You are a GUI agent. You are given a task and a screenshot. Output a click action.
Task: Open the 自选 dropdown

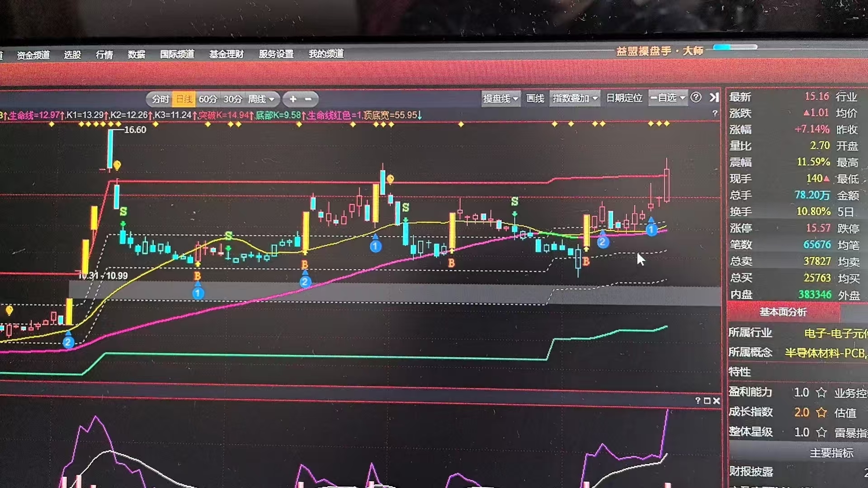tap(668, 98)
